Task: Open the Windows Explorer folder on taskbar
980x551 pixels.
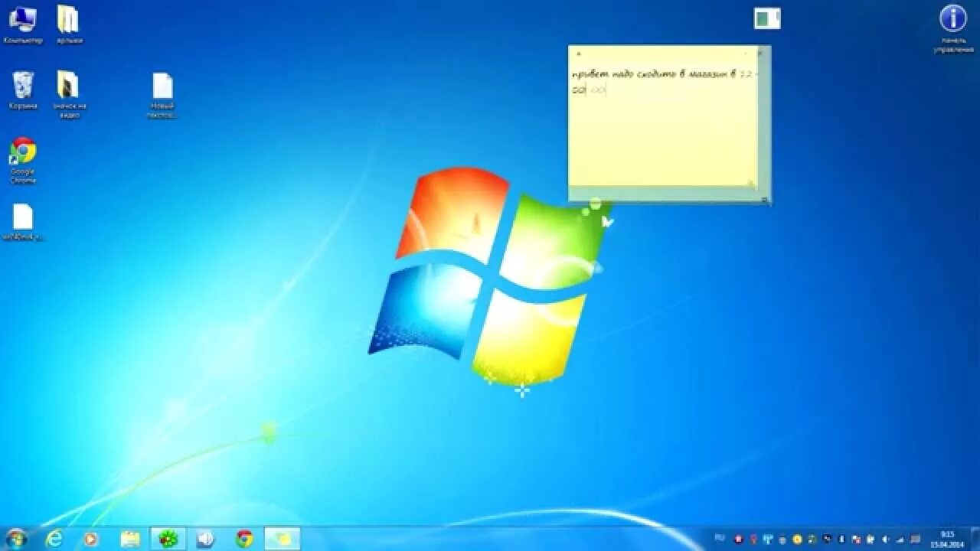Action: 130,539
